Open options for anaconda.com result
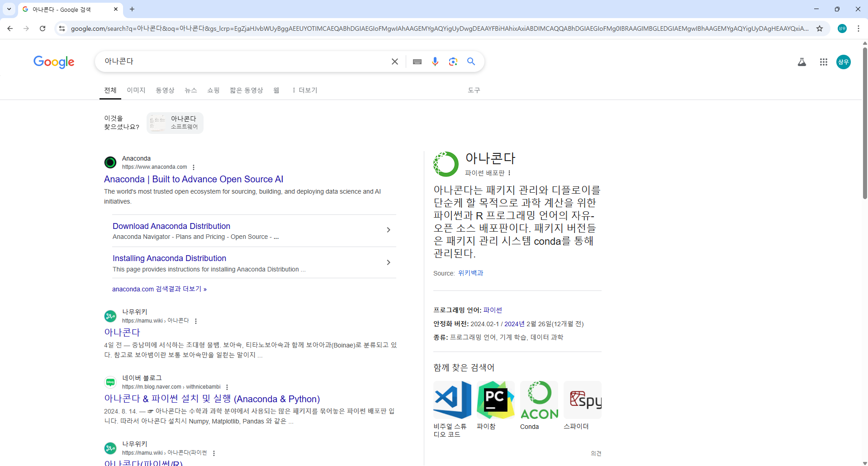This screenshot has width=868, height=466. [194, 167]
